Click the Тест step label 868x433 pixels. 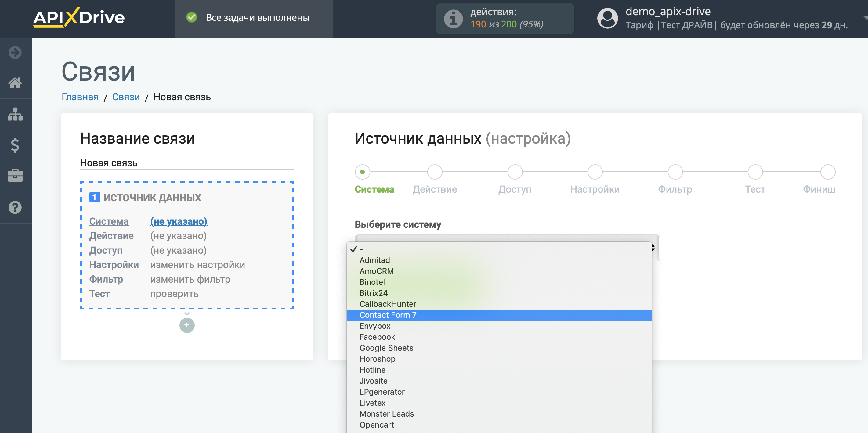pyautogui.click(x=755, y=189)
